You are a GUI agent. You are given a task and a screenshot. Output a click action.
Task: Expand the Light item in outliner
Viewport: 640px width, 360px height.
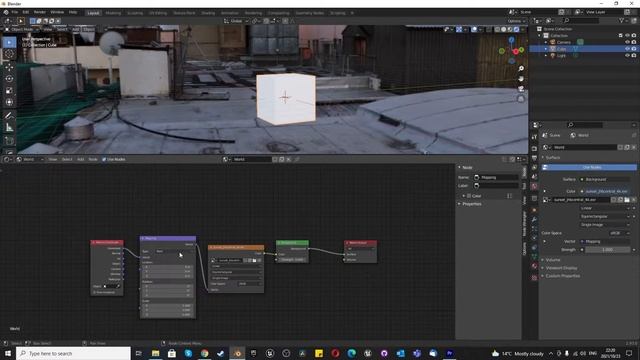[546, 55]
